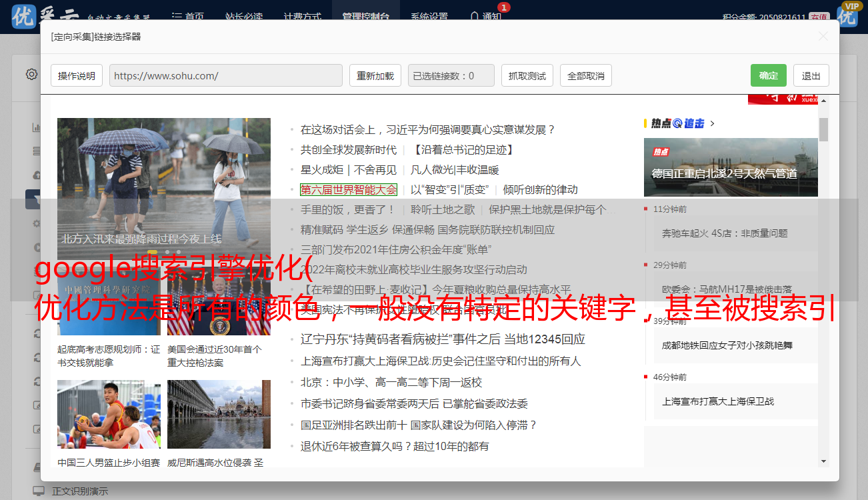Open the 操作说明 instructions
The image size is (868, 500).
coord(77,75)
